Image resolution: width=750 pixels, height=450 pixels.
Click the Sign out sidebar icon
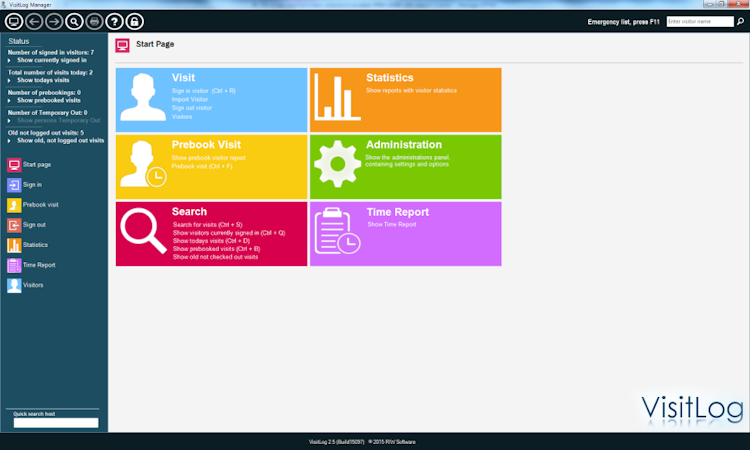(x=14, y=225)
